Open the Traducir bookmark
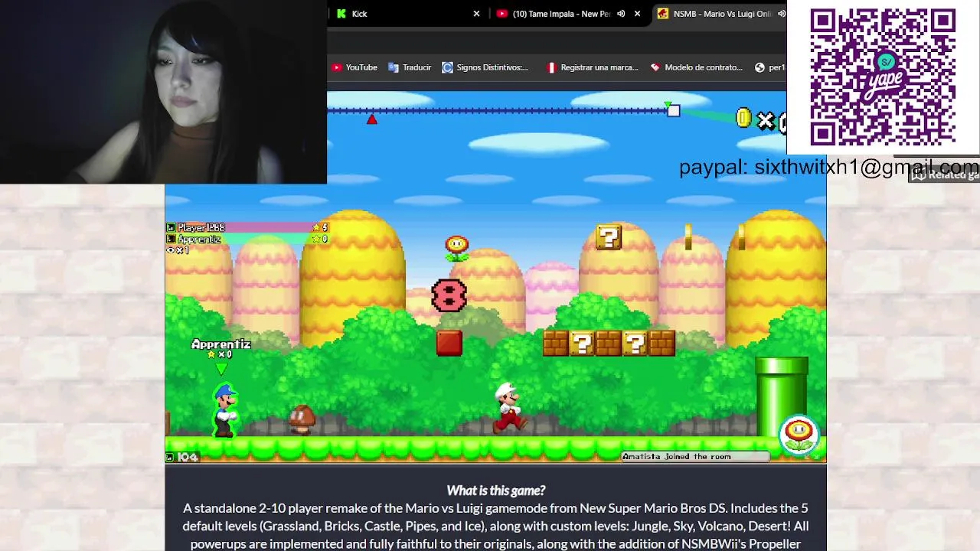Screen dimensions: 980x551 [410, 67]
